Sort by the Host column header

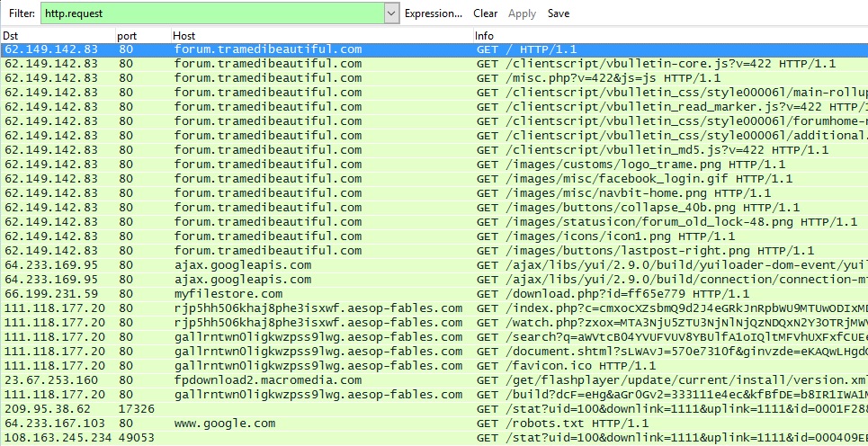tap(322, 35)
